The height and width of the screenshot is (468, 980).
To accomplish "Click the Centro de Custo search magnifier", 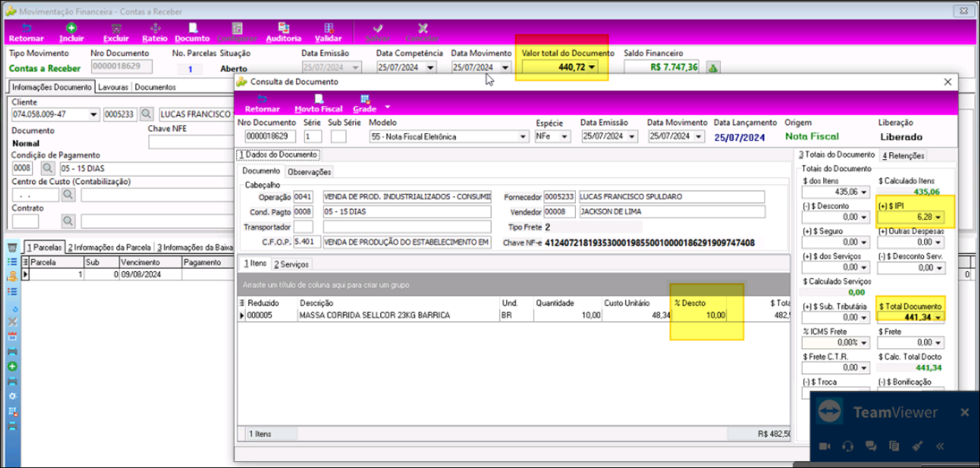I will tap(69, 195).
